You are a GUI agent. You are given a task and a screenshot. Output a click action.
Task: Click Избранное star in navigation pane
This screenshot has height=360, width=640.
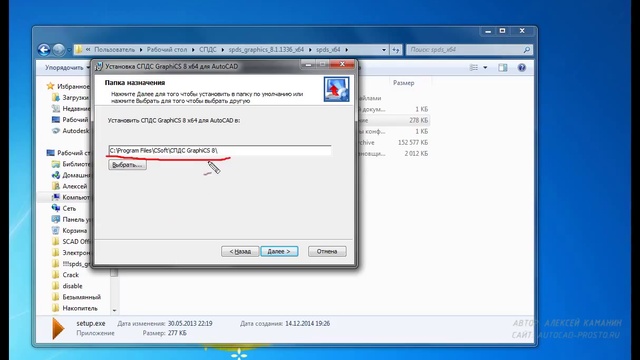click(51, 86)
